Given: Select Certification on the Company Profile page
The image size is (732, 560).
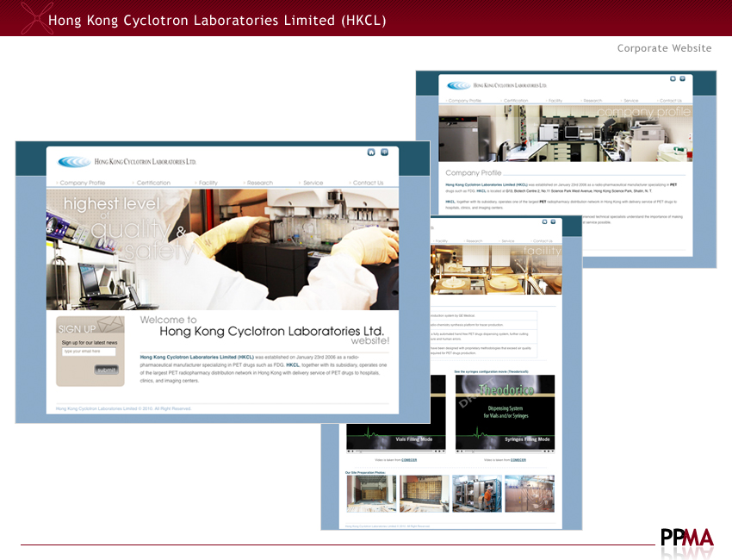Looking at the screenshot, I should [516, 101].
